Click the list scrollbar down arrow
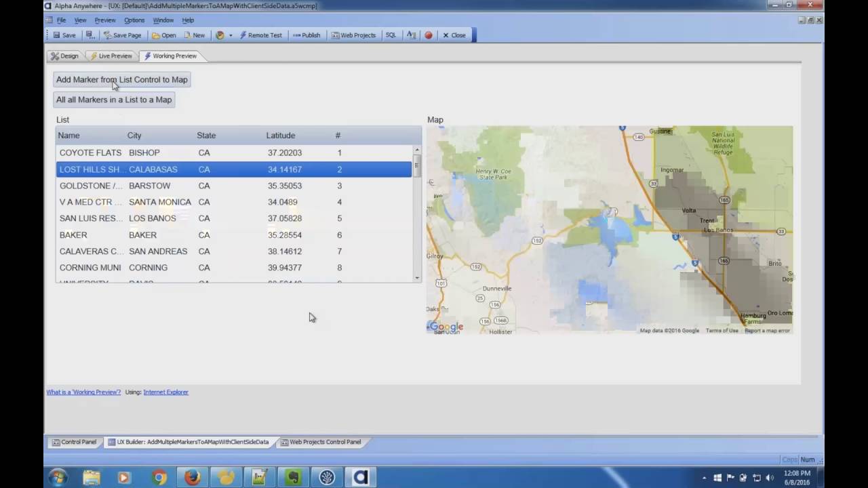This screenshot has height=488, width=868. click(417, 277)
